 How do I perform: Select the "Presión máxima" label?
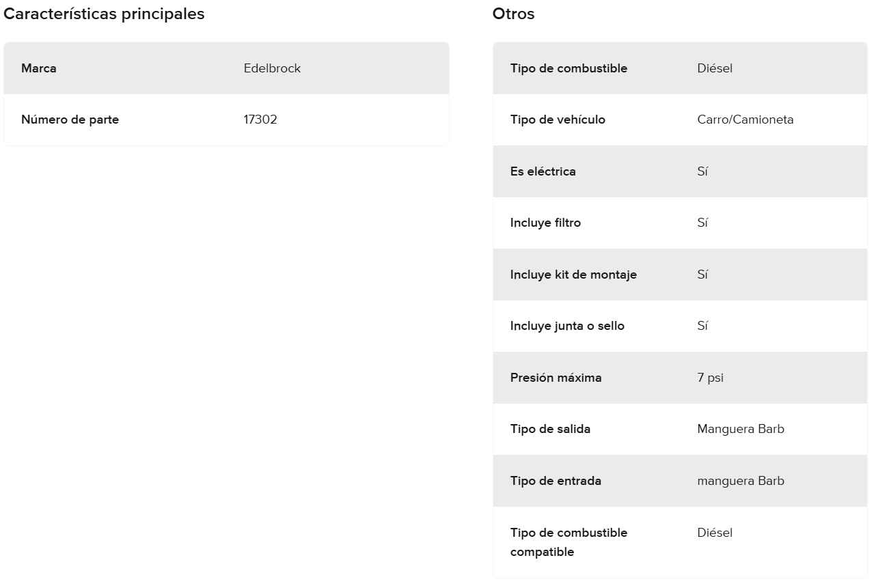point(556,378)
